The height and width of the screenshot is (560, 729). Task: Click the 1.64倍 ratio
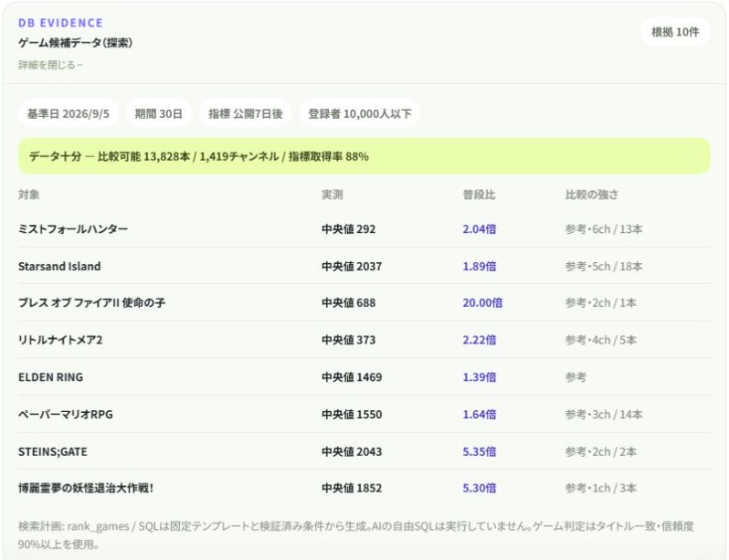click(480, 415)
